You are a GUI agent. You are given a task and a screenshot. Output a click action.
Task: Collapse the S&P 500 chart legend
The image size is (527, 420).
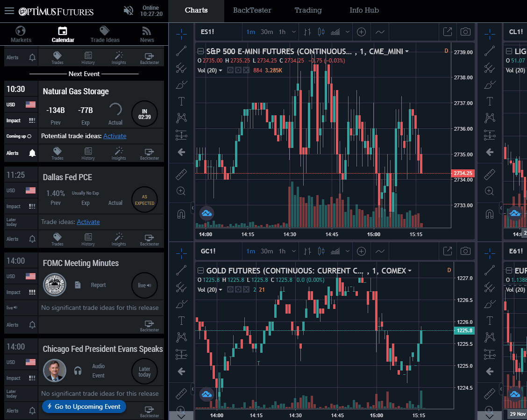(x=200, y=51)
